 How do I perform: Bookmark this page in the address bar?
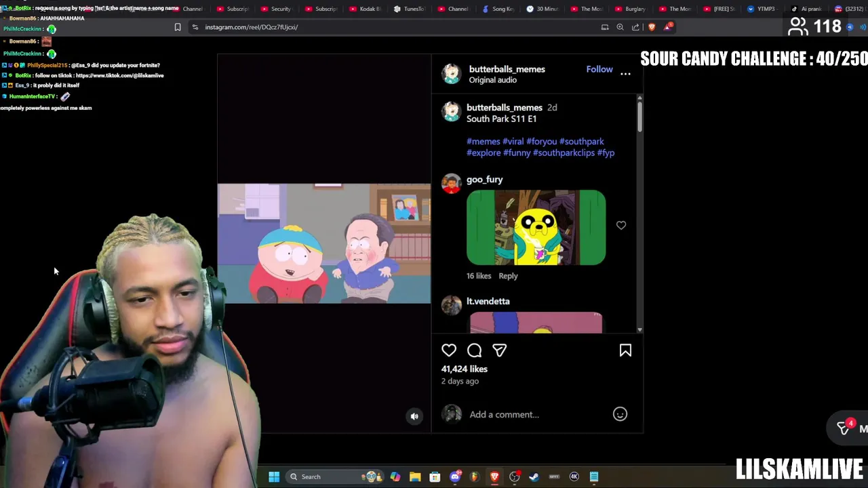[178, 27]
